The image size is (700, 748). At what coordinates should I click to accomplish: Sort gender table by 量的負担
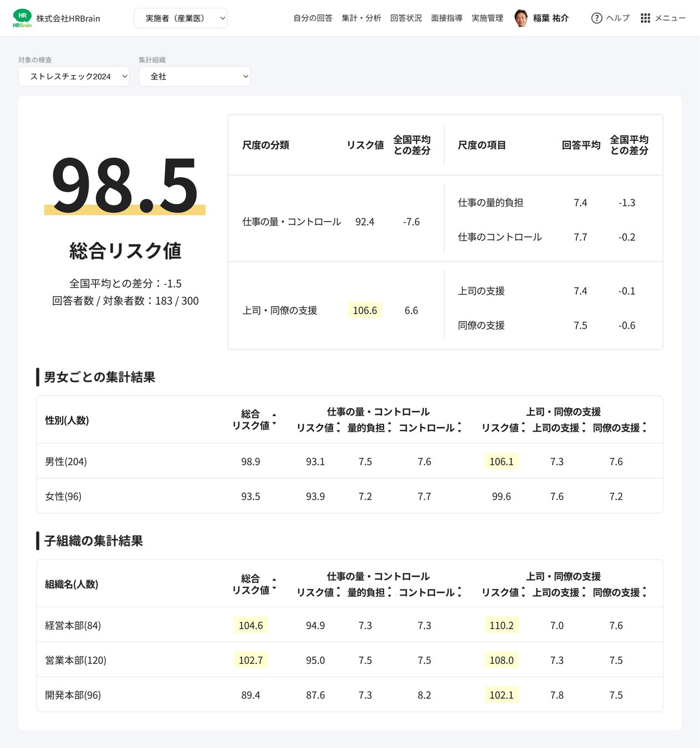[x=390, y=428]
